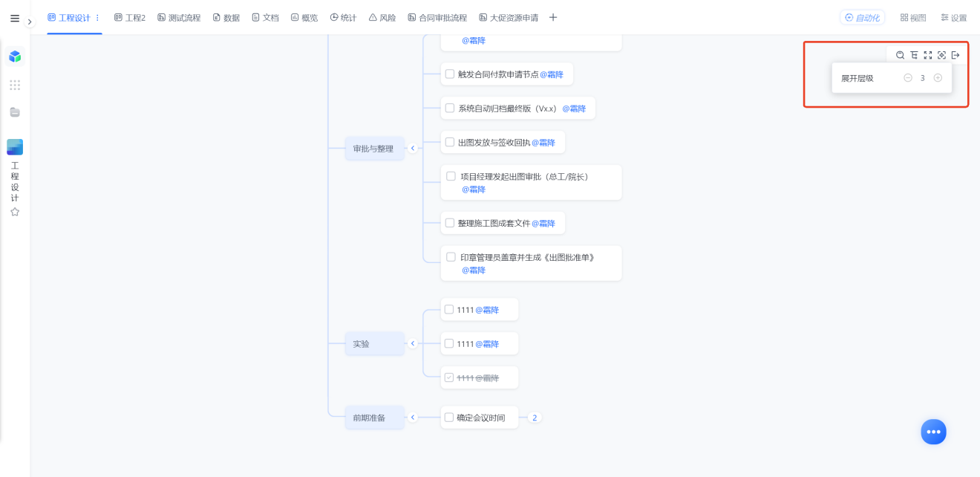Open the blue cube app icon in sidebar
Screen dimensions: 980x477
click(15, 56)
